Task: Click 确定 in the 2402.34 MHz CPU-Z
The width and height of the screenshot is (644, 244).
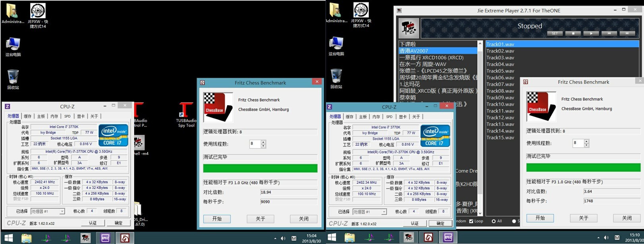Action: (440, 223)
